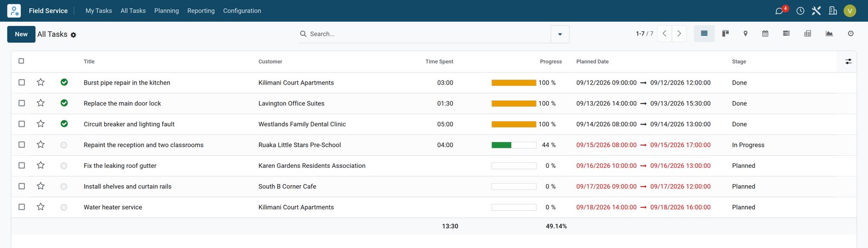This screenshot has width=868, height=248.
Task: Open the Configuration menu
Action: pyautogui.click(x=242, y=11)
